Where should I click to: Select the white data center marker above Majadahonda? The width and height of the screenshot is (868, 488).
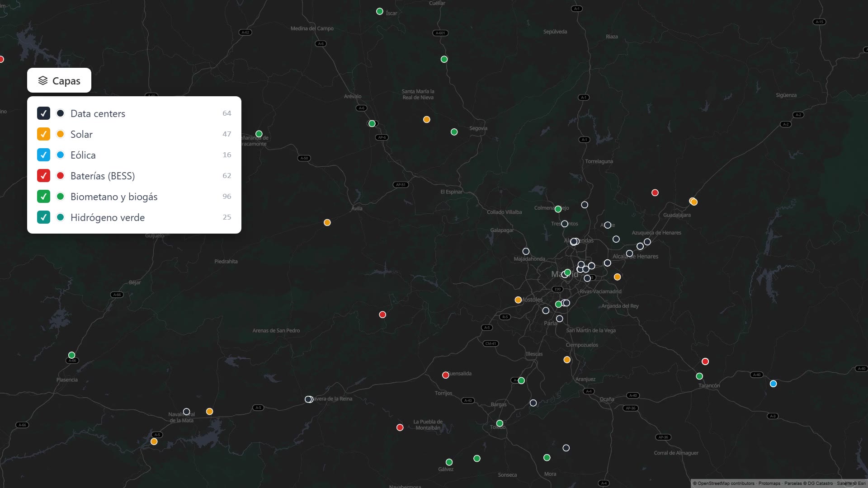click(x=526, y=251)
